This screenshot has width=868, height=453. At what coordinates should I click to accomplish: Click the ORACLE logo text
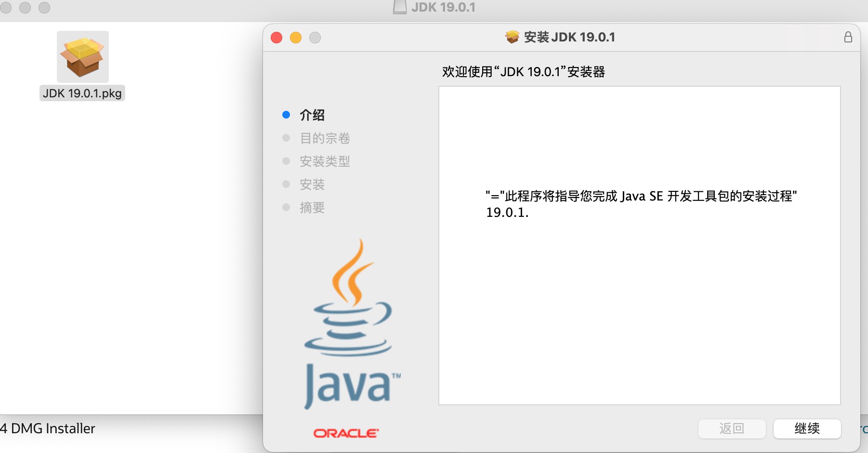346,433
